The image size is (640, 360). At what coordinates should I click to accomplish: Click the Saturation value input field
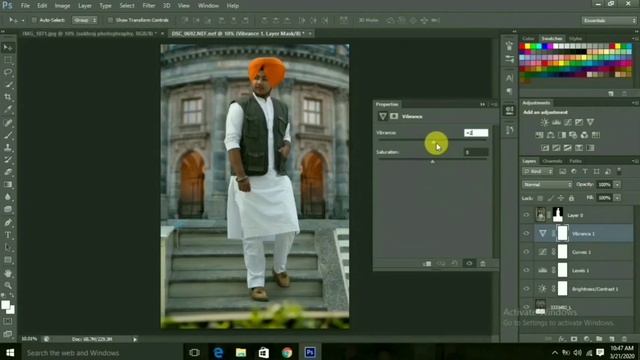click(x=476, y=152)
